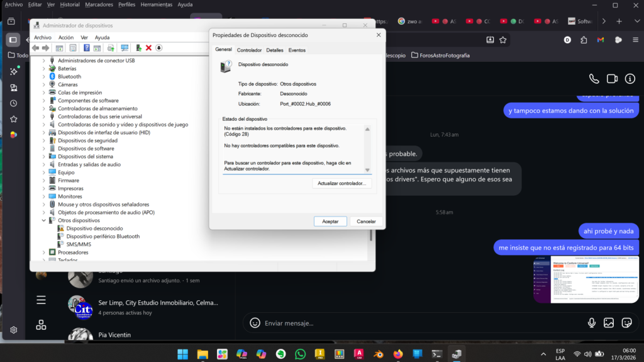This screenshot has height=362, width=644.
Task: Expand the Bluetooth tree node
Action: (43, 77)
